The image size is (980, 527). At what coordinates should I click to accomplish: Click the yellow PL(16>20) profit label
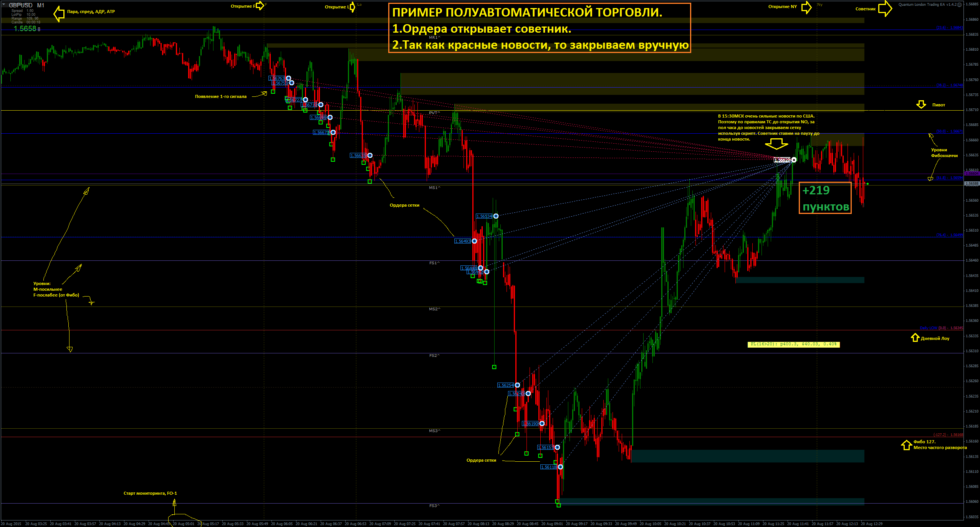click(794, 344)
